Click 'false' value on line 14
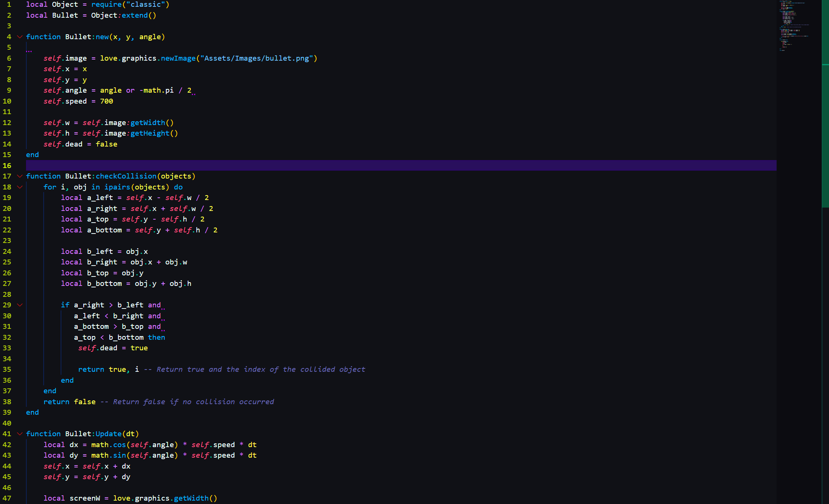 coord(106,144)
